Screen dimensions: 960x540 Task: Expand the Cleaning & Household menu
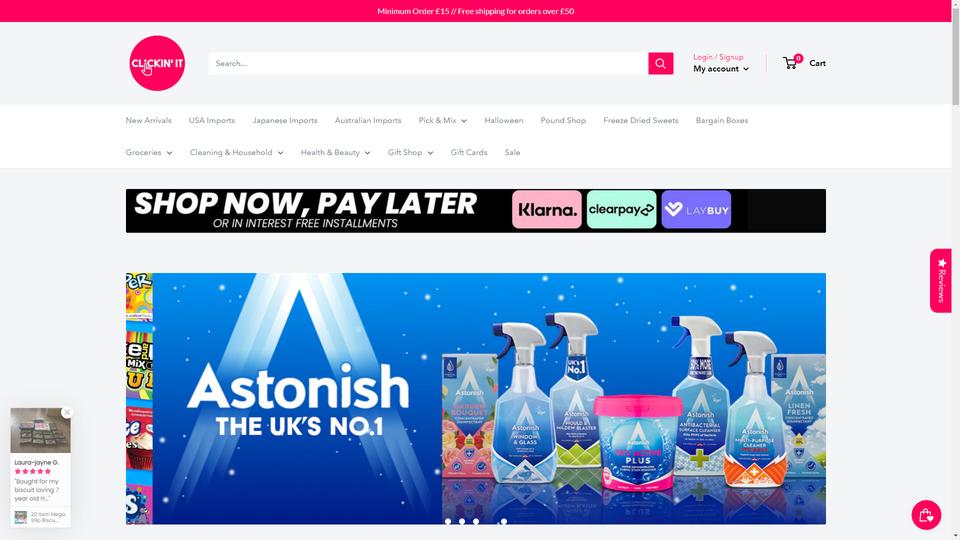(236, 152)
